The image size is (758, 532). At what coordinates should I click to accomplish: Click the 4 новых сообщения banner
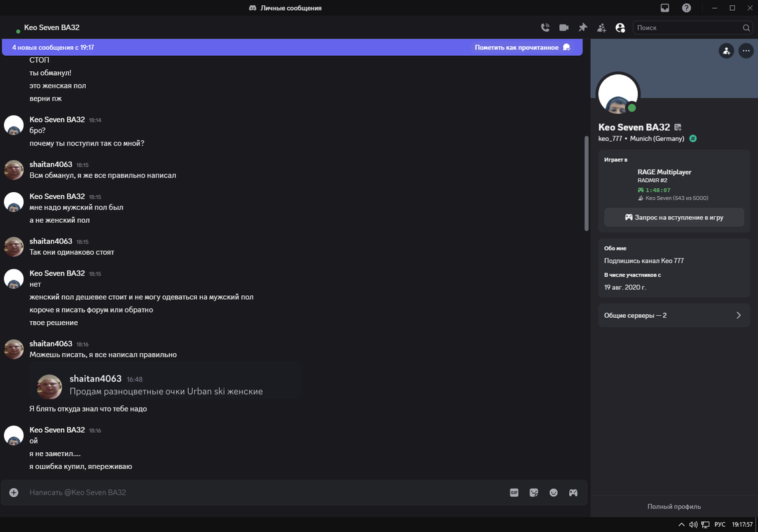point(292,47)
